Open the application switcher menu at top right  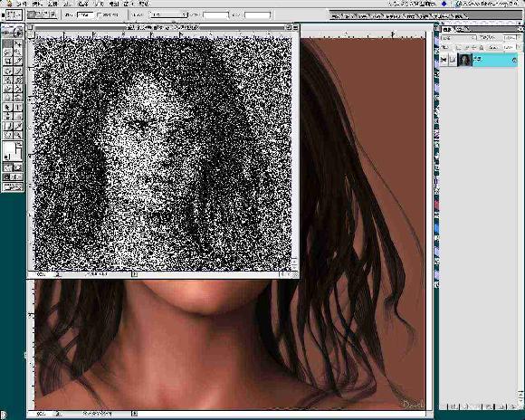[x=487, y=4]
